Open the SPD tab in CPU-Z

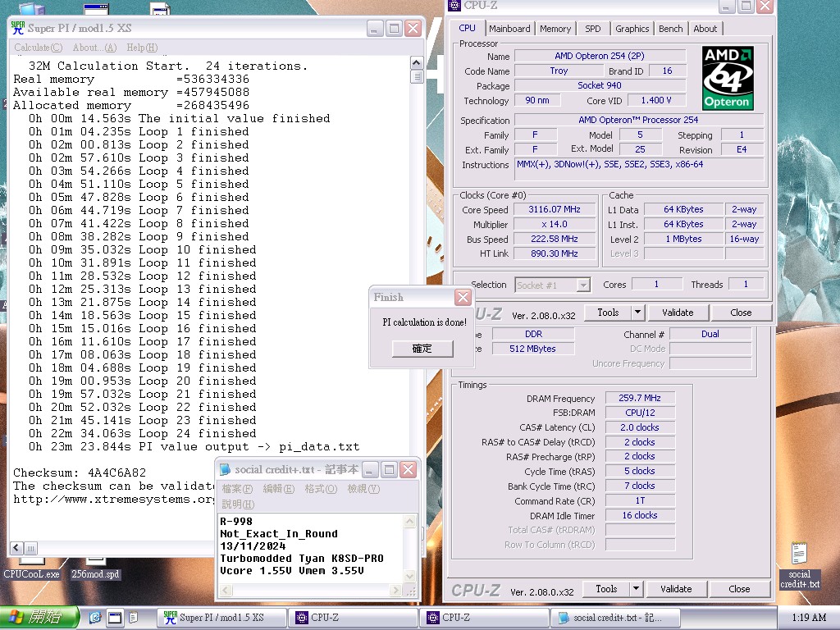tap(592, 29)
